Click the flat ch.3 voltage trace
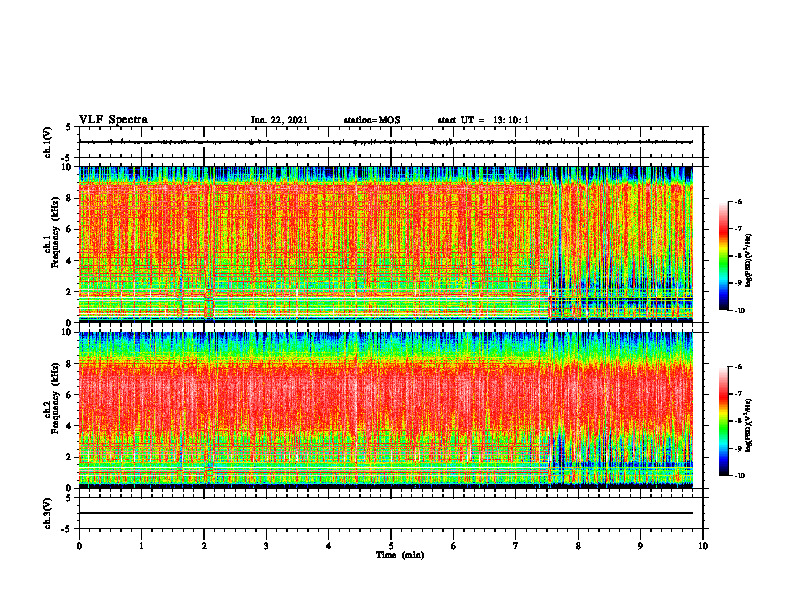Screen dimensions: 792x612 click(385, 513)
